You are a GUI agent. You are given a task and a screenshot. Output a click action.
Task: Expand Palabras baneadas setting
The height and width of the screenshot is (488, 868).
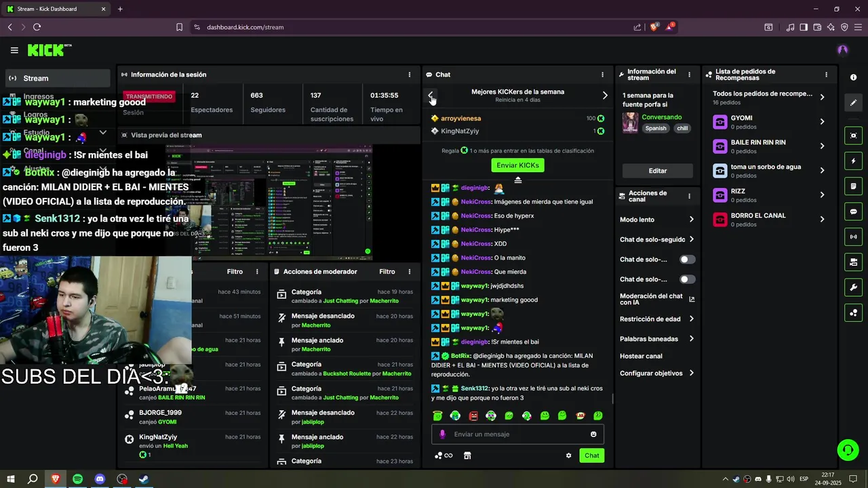[x=691, y=339]
